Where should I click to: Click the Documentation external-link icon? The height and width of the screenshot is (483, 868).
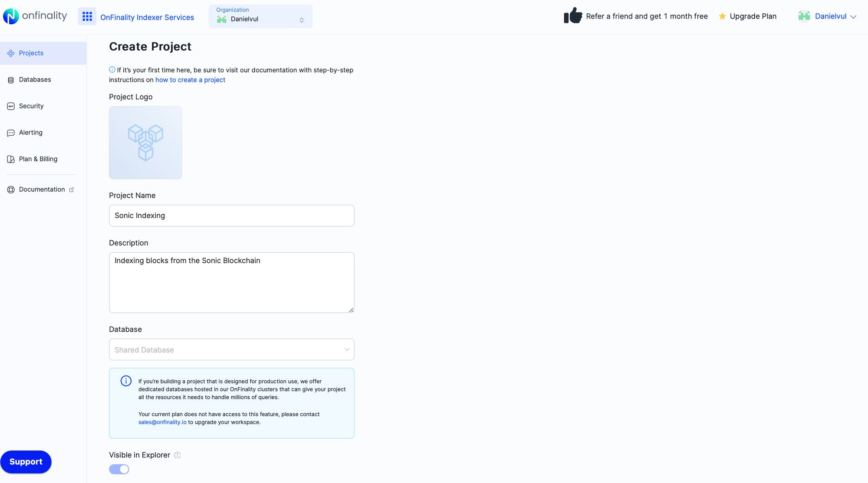(x=71, y=189)
